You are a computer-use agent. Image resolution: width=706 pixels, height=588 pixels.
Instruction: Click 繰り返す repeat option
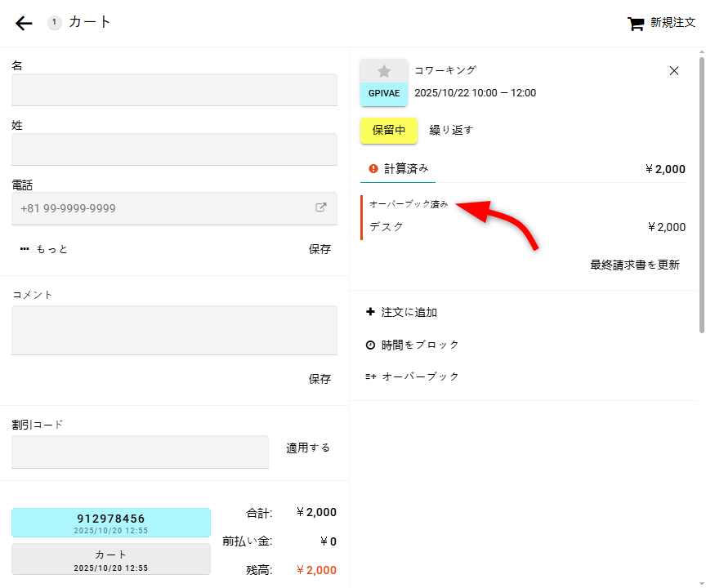point(451,130)
